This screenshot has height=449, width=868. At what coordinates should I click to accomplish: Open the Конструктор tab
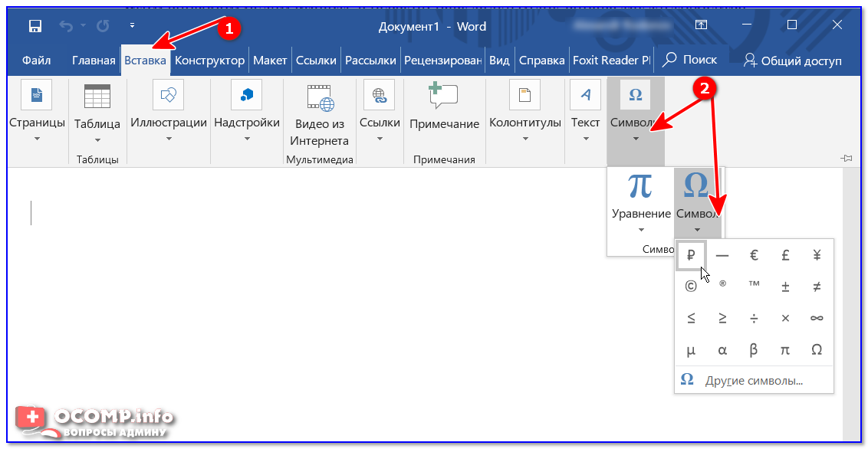(210, 61)
